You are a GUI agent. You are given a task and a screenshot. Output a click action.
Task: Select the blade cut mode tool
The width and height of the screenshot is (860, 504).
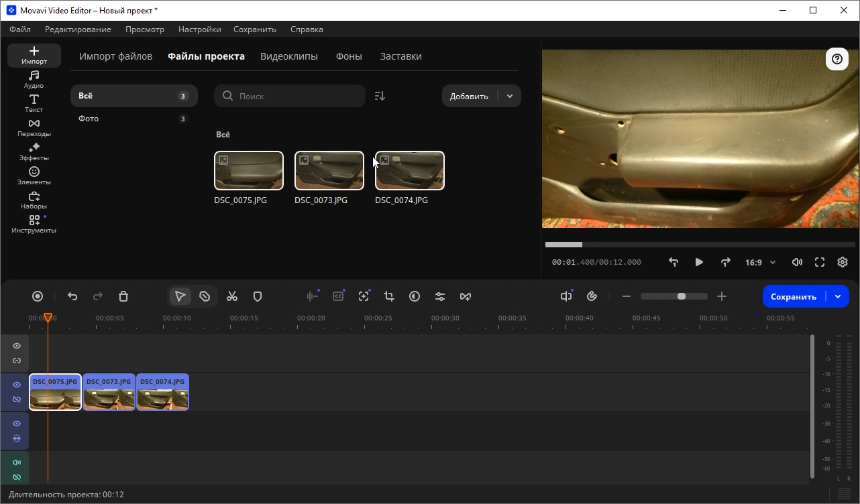(205, 296)
